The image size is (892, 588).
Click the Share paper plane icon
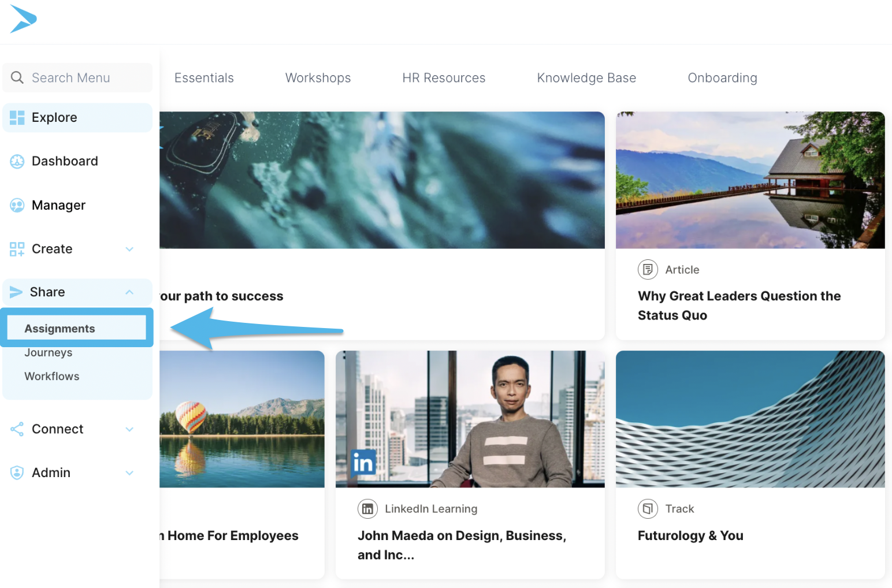coord(16,292)
